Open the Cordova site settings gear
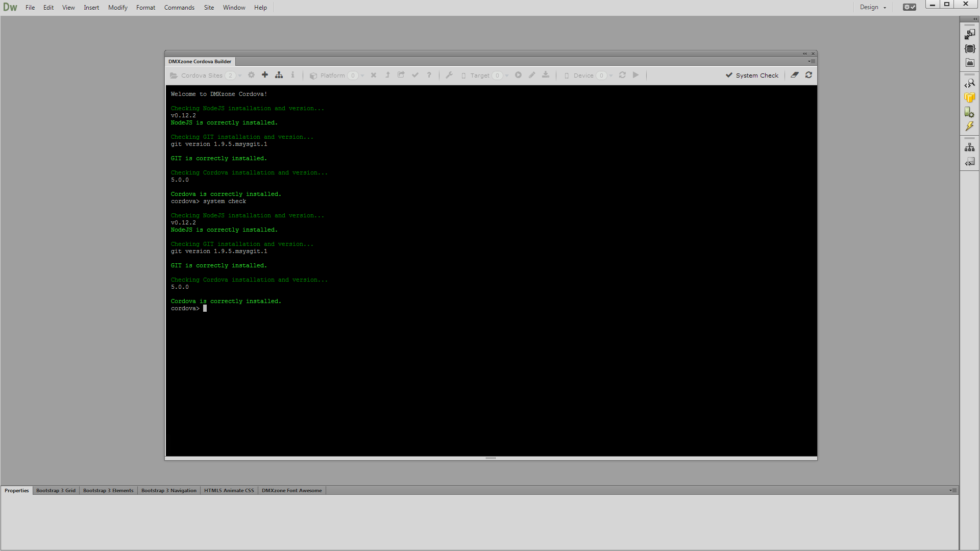The image size is (980, 551). click(251, 75)
